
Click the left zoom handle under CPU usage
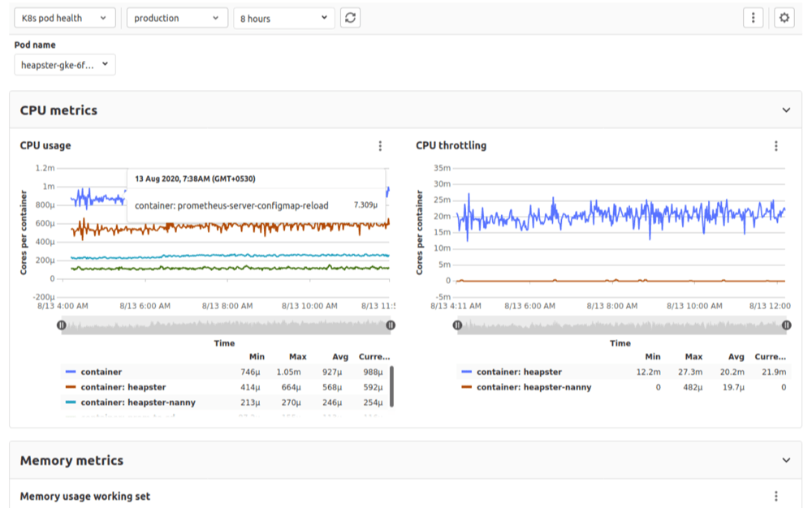(60, 324)
